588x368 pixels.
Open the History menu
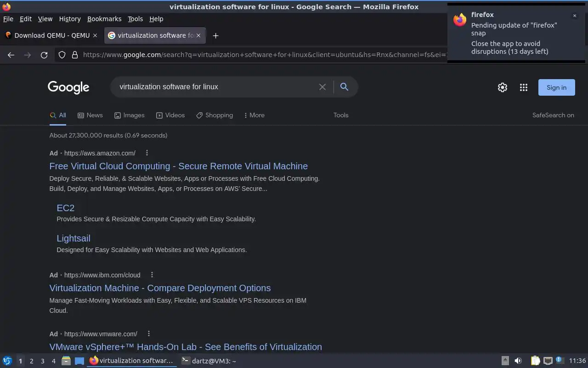70,19
